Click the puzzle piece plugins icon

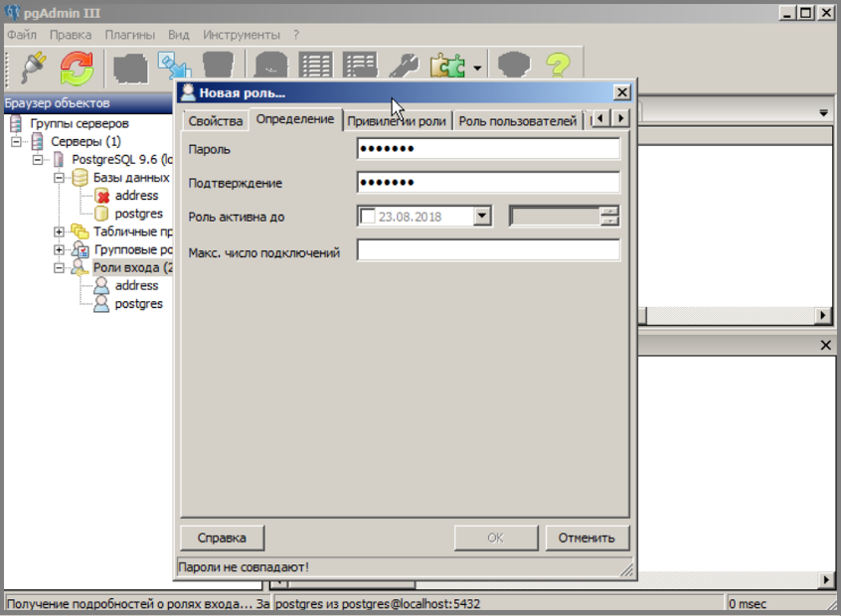(448, 67)
